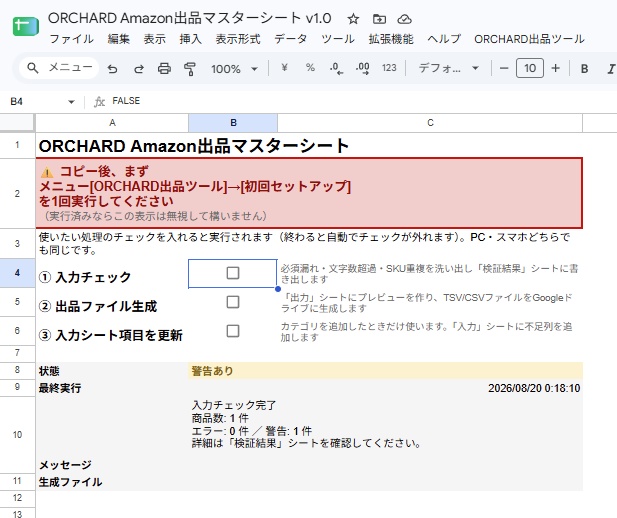The height and width of the screenshot is (518, 617).
Task: Click the fx formula icon
Action: click(x=99, y=102)
